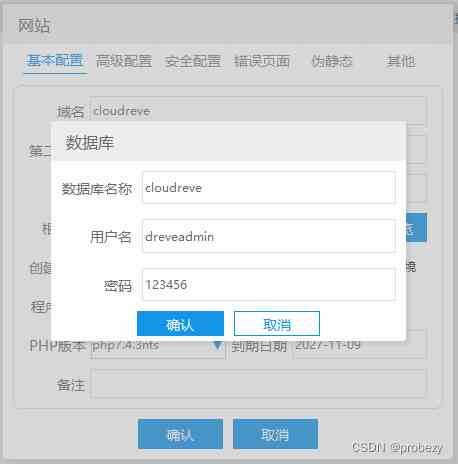
Task: Confirm the database dialog with 确认
Action: [180, 323]
